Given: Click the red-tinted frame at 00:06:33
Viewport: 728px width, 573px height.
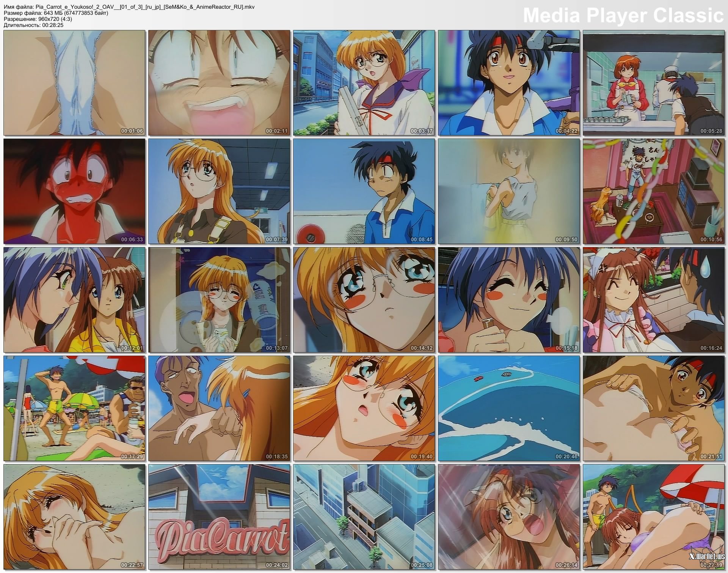Looking at the screenshot, I should [x=74, y=191].
